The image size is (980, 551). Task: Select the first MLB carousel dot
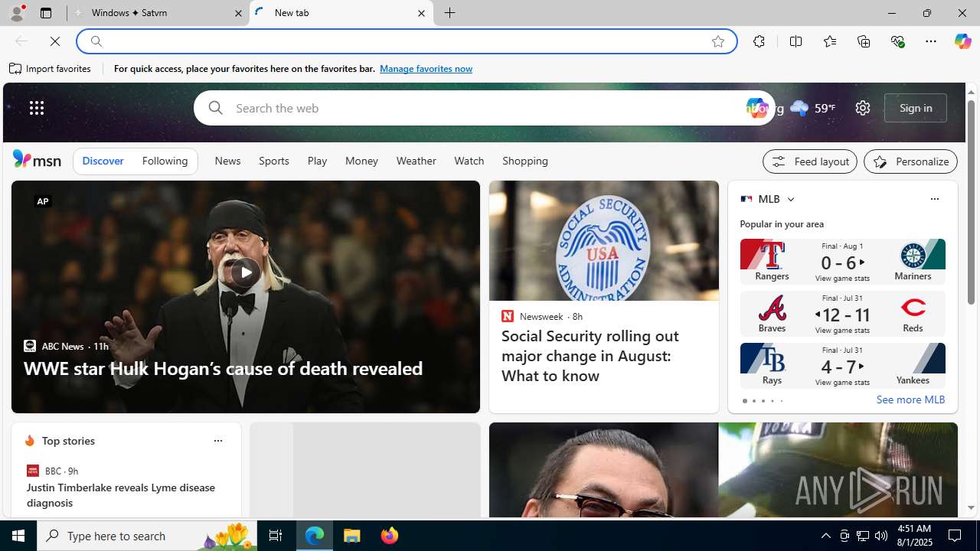click(x=744, y=401)
